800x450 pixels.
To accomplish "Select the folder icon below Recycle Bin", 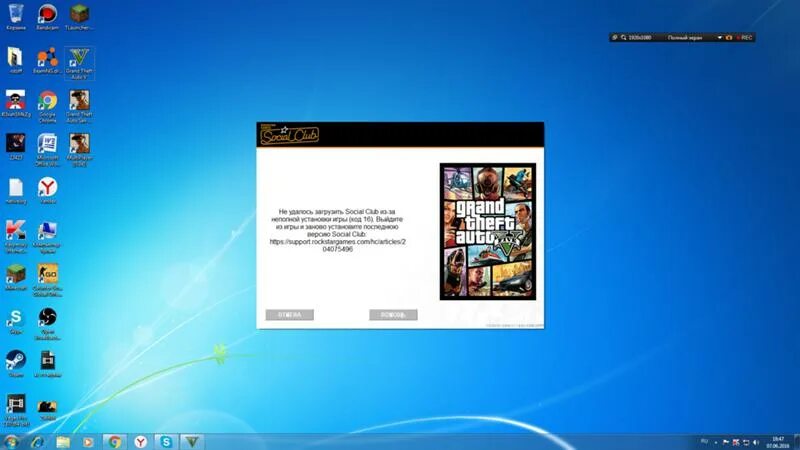I will pos(16,60).
